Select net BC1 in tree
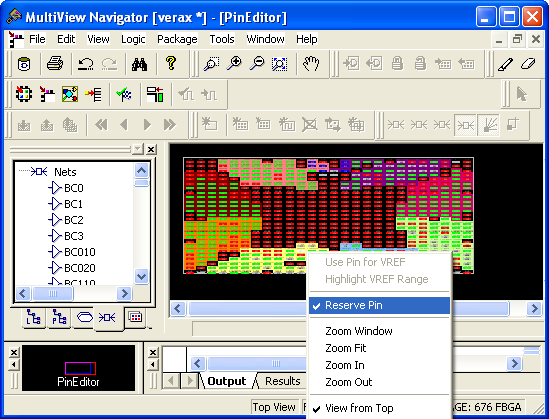549x419 pixels. [74, 204]
